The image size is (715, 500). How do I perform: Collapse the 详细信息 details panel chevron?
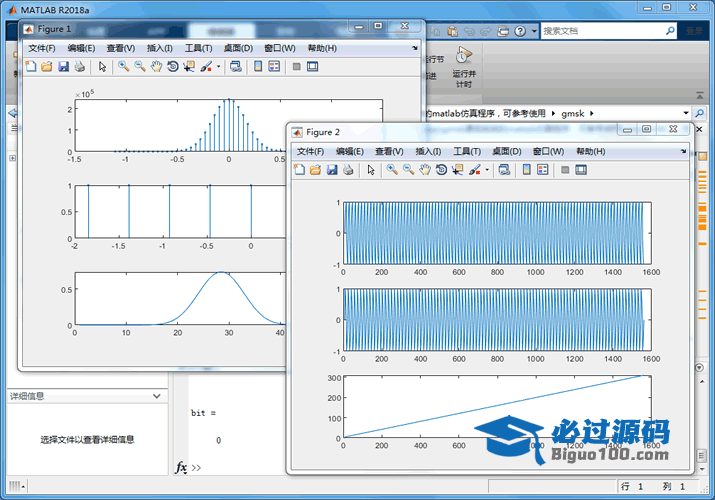coord(156,396)
